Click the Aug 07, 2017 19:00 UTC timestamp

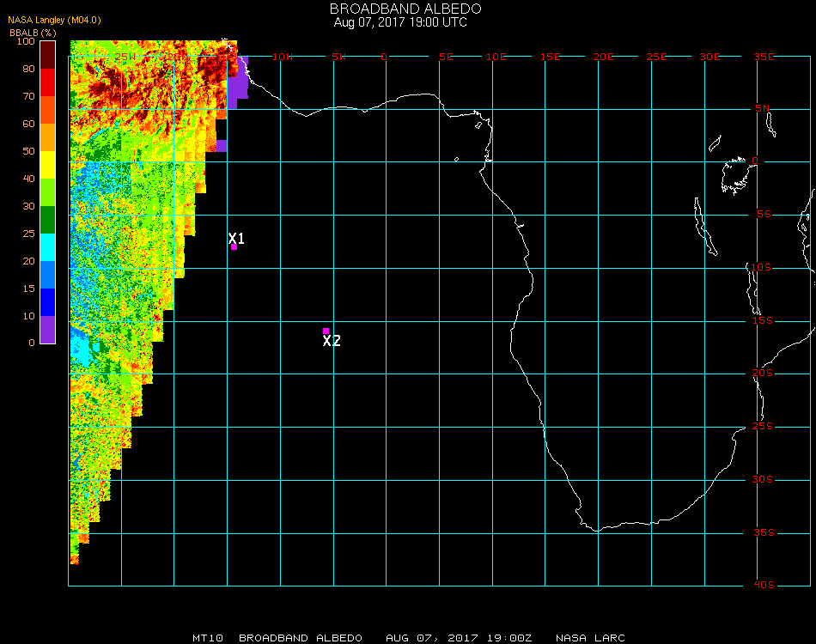coord(400,22)
